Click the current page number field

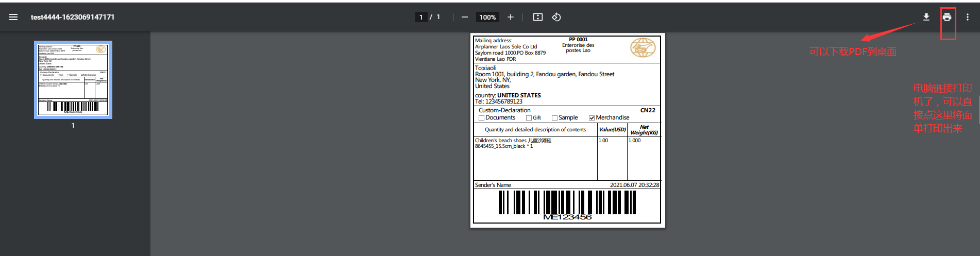(x=421, y=17)
